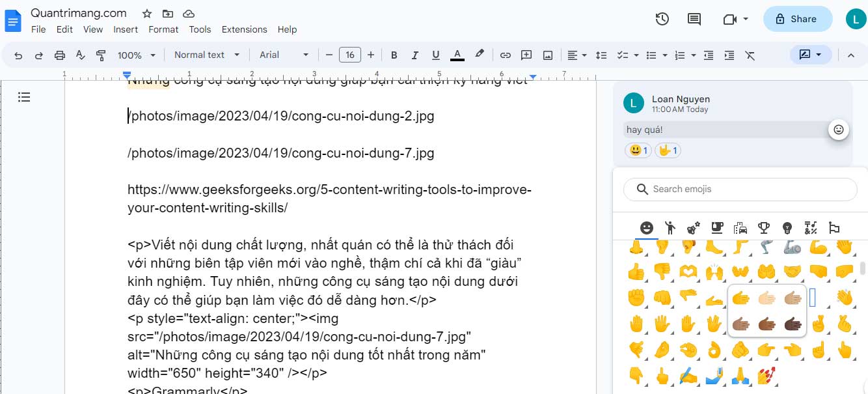Click the Search emojis field

click(740, 189)
